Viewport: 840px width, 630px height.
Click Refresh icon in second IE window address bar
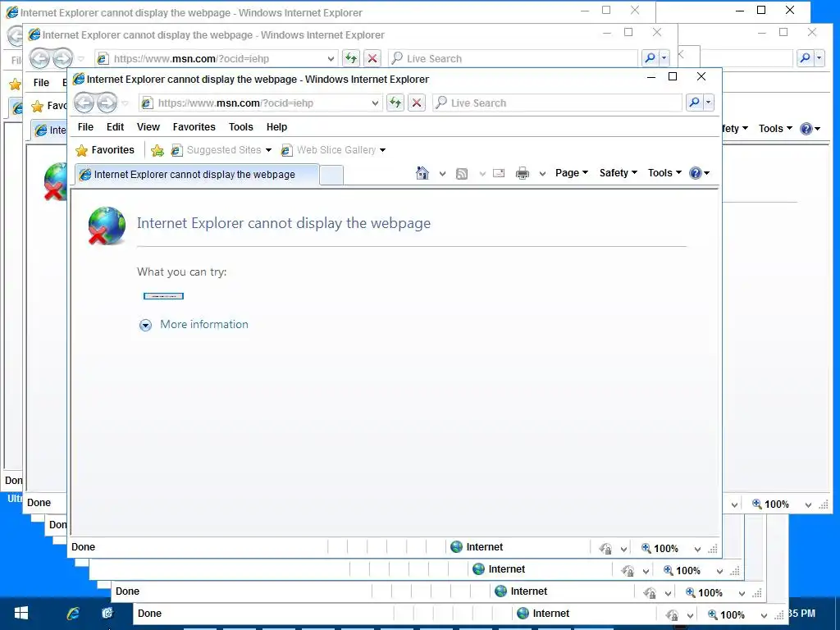[351, 58]
